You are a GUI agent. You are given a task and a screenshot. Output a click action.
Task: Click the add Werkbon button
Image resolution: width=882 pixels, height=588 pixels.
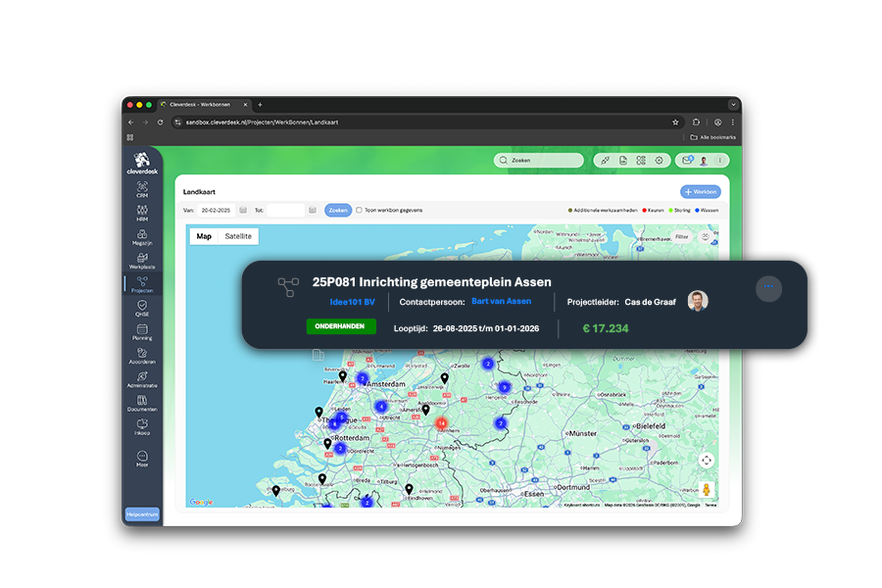[x=702, y=192]
